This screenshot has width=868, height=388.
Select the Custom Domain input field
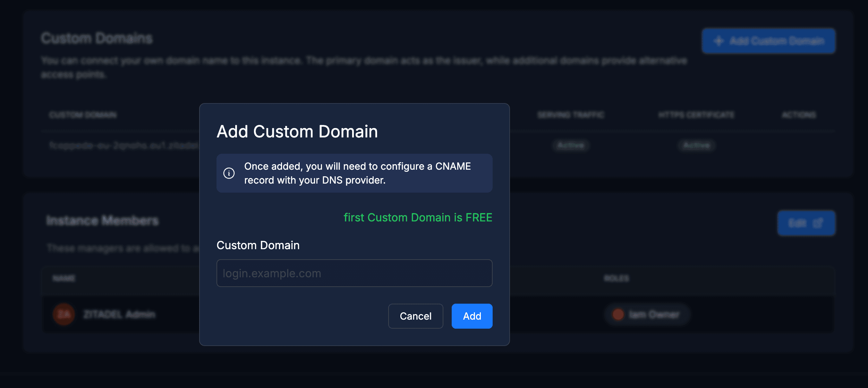click(x=354, y=273)
